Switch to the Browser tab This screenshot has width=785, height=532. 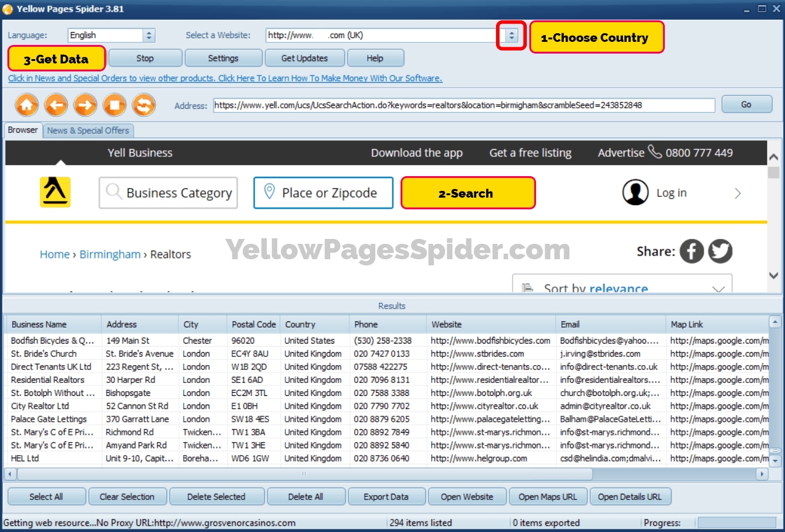pyautogui.click(x=23, y=130)
